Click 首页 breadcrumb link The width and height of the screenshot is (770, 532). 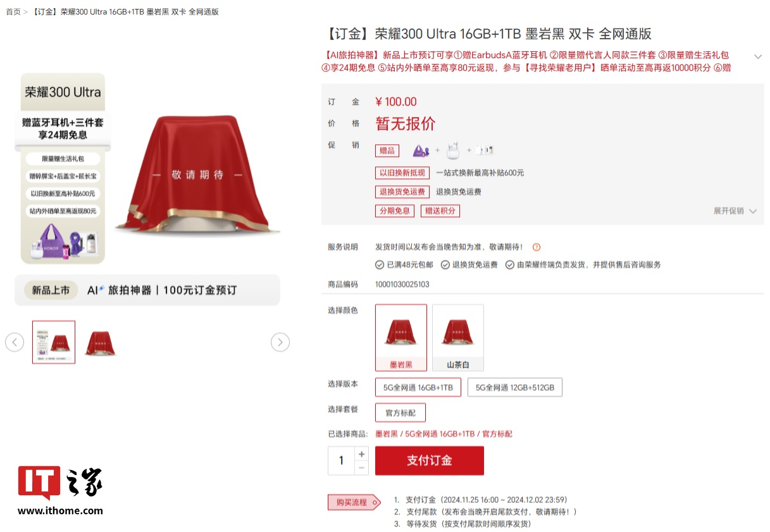13,12
